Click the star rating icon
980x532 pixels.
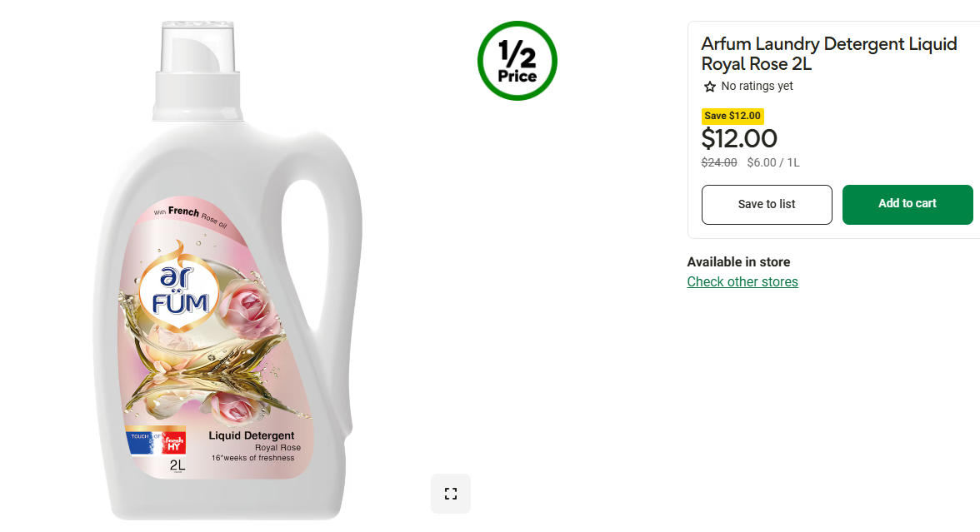click(x=710, y=87)
